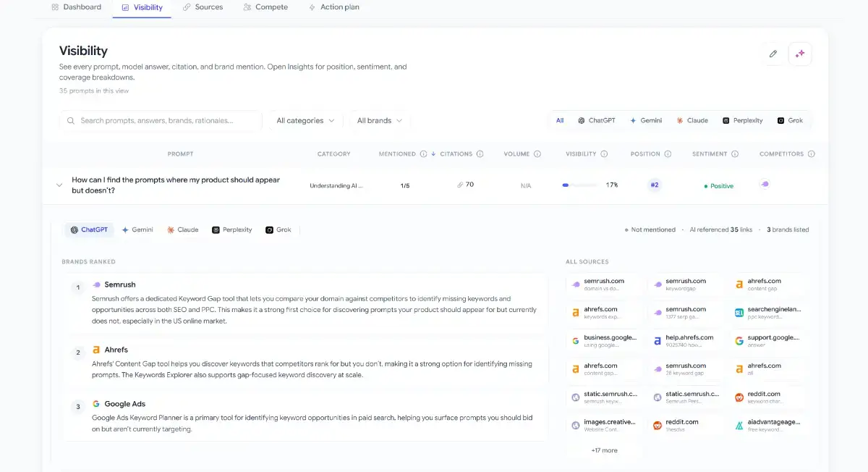This screenshot has width=868, height=472.
Task: Open the edit pencil icon button
Action: tap(773, 54)
